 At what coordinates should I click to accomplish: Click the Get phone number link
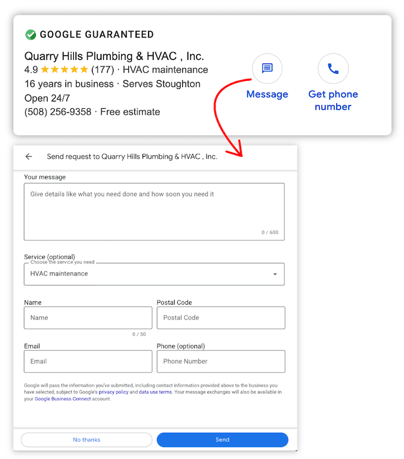click(x=333, y=100)
